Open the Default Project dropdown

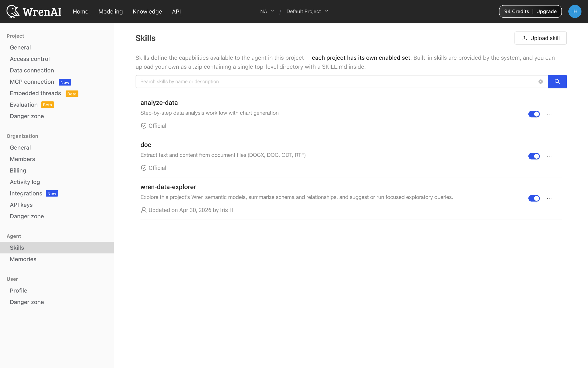coord(307,11)
